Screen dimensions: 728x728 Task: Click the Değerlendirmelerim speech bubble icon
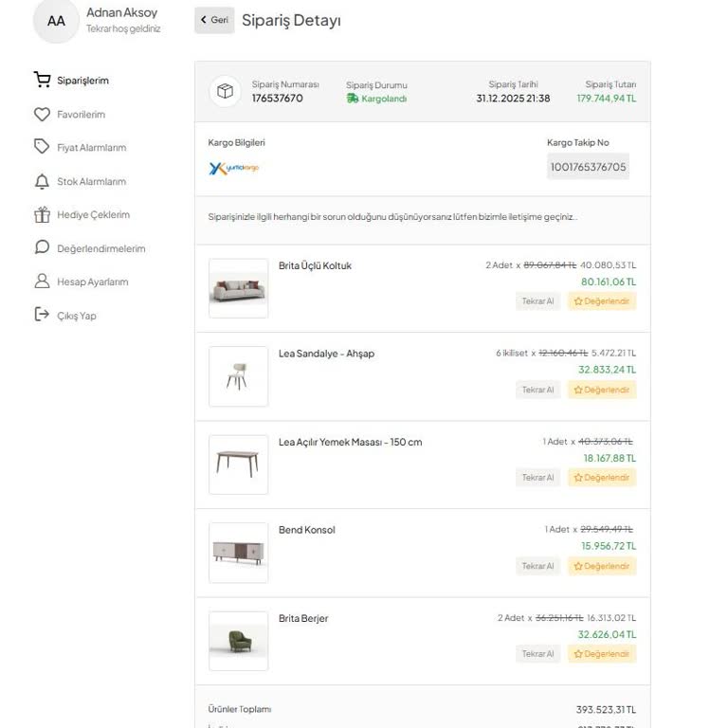(43, 247)
